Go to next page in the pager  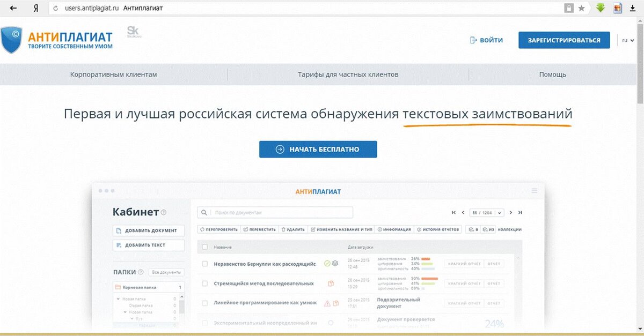[x=511, y=213]
